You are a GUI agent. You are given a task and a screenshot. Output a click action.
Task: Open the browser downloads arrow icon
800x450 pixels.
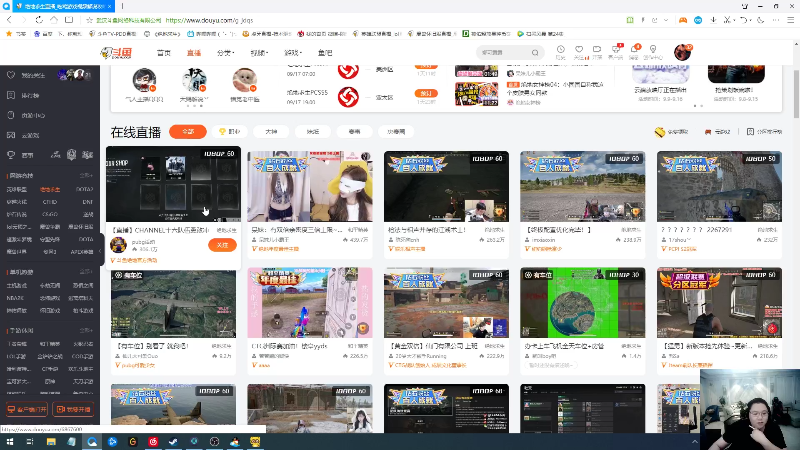[x=713, y=20]
